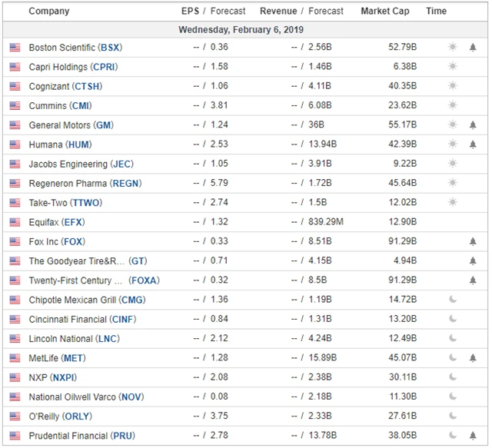Click the alert bell for Boston Scientific

tap(473, 47)
